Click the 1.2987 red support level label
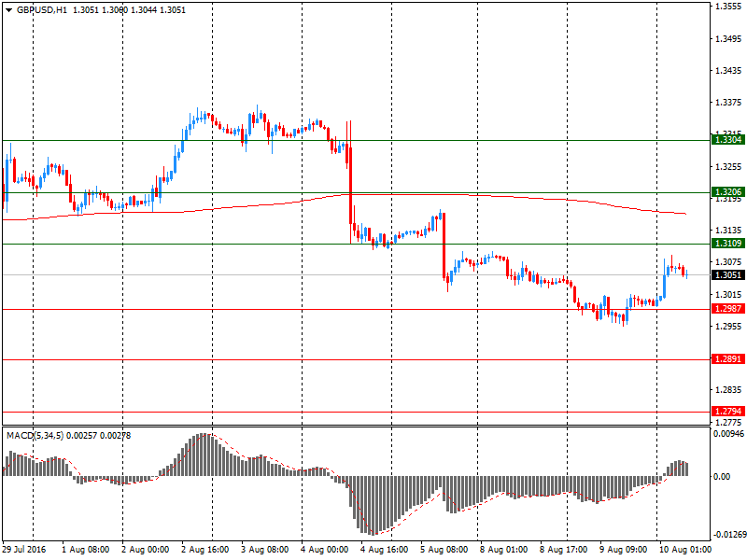747x560 pixels. (x=728, y=309)
